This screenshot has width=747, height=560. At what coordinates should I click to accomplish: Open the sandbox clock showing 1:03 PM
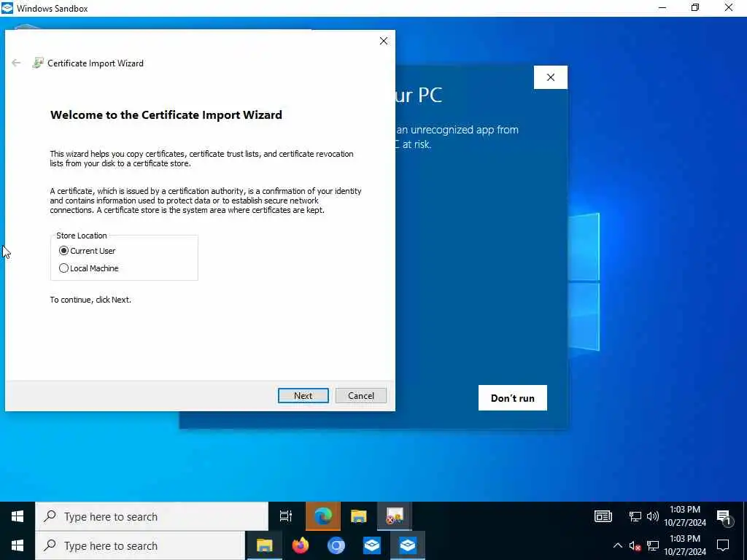685,516
